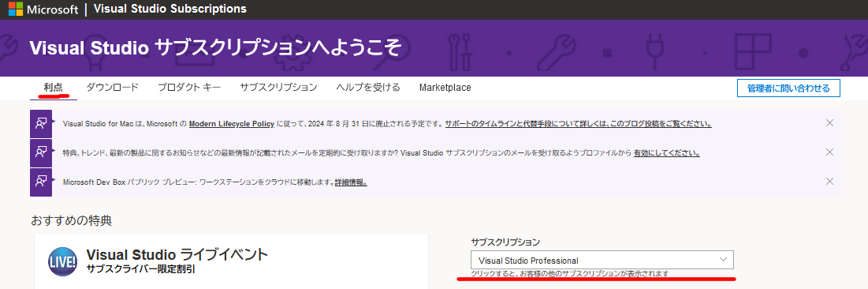Viewport: 868px width, 289px height.
Task: Click notification icon beside Visual Studio for Mac notice
Action: pos(41,124)
